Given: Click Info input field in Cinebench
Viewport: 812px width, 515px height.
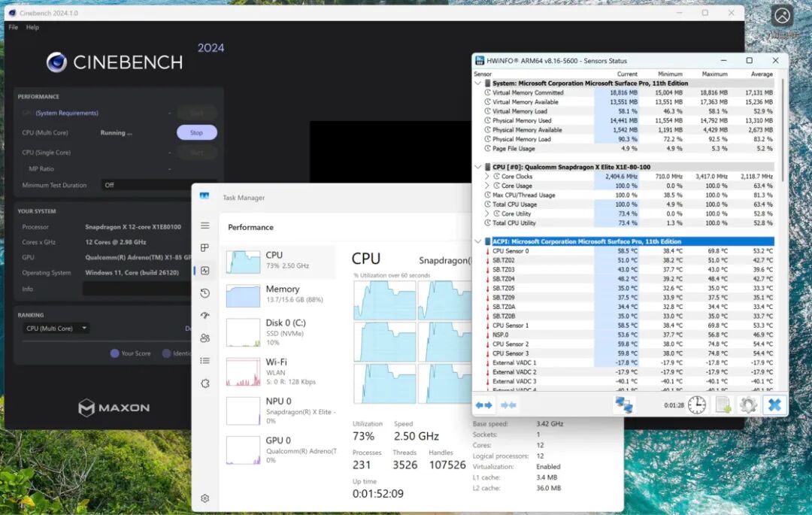Looking at the screenshot, I should (x=137, y=289).
